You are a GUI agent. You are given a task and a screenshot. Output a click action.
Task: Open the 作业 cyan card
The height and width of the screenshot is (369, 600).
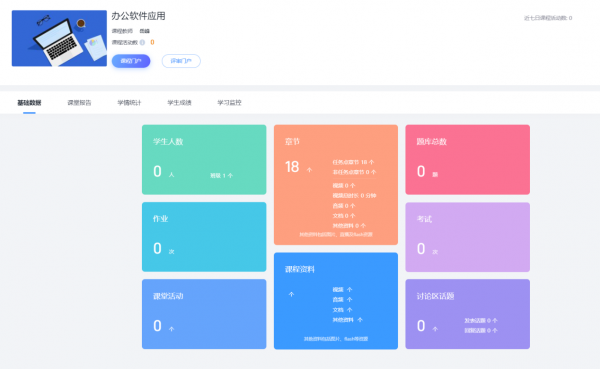click(x=204, y=237)
